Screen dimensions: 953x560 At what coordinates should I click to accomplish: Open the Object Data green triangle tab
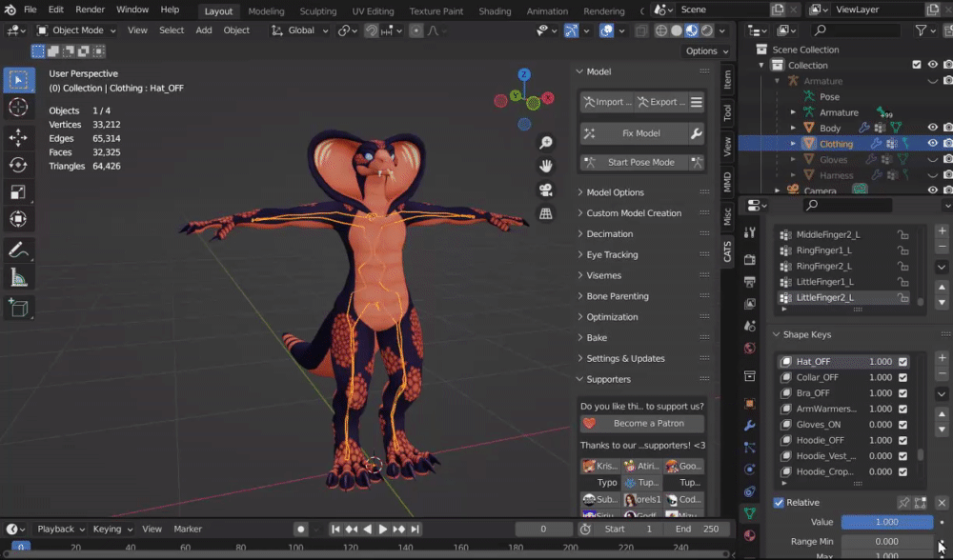750,513
